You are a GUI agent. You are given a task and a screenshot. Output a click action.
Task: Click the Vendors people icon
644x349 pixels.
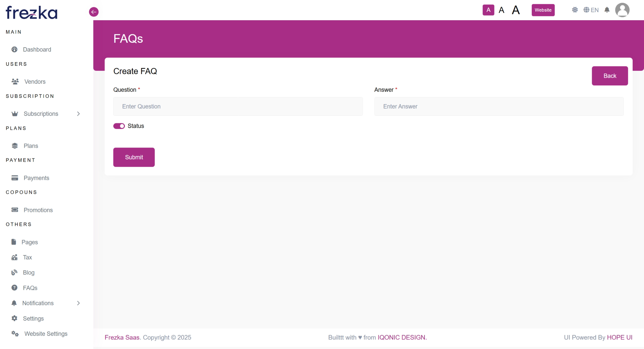point(15,82)
